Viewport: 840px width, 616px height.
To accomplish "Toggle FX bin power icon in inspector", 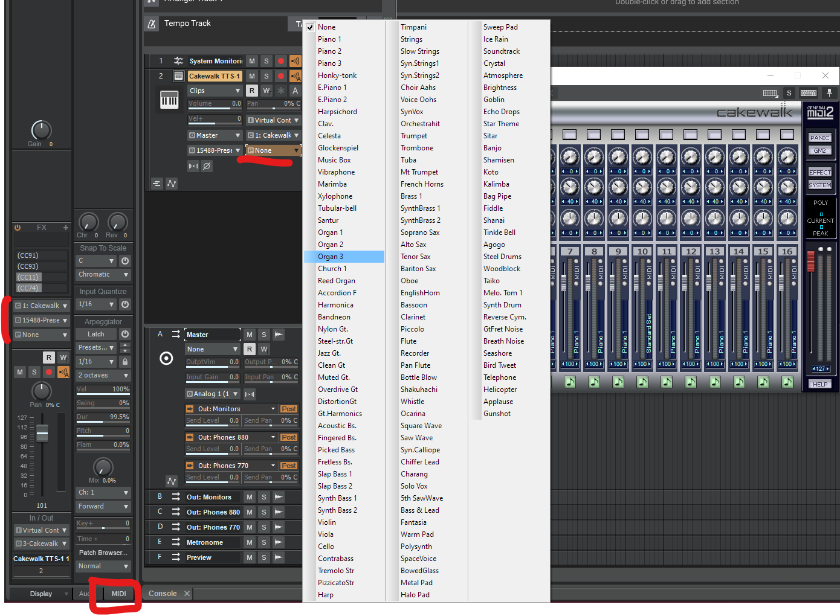I will pos(18,228).
